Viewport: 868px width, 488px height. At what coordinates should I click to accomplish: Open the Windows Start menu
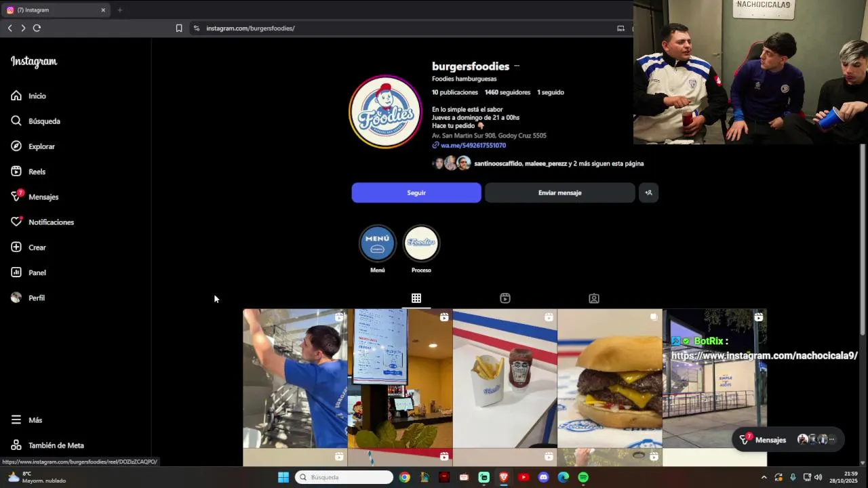point(283,477)
